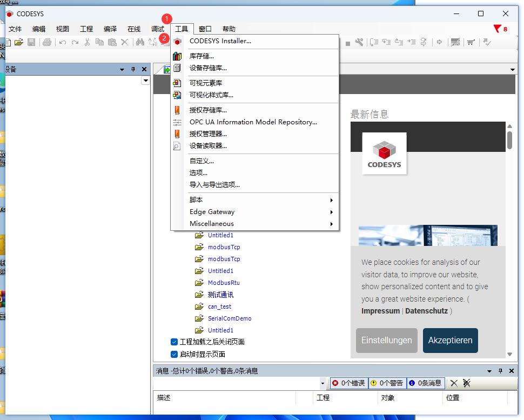
Task: Open editor tab list dropdown arrow
Action: [512, 70]
